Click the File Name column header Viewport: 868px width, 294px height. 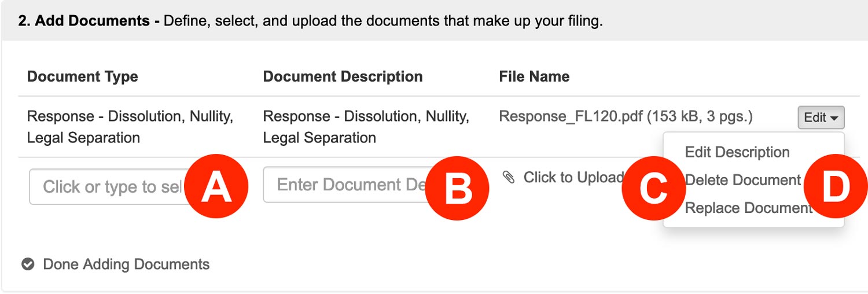coord(534,76)
